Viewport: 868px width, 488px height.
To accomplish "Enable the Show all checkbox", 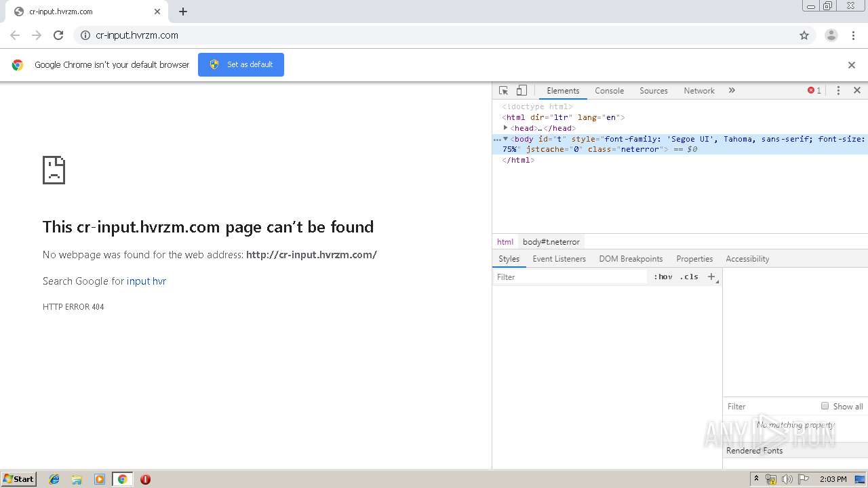I will pos(825,406).
